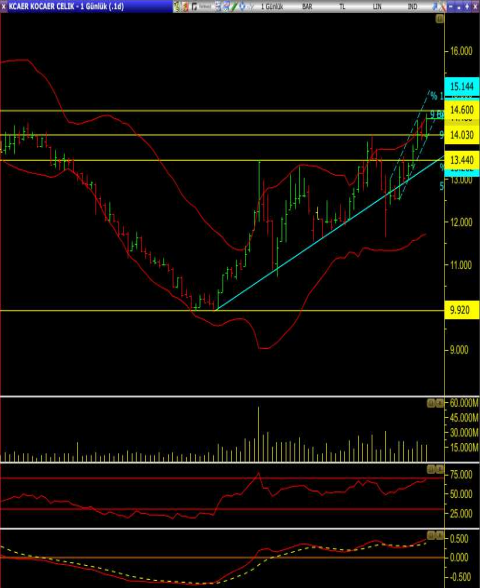Click the cyan 15.144 price tag
The width and height of the screenshot is (480, 588).
click(x=462, y=86)
